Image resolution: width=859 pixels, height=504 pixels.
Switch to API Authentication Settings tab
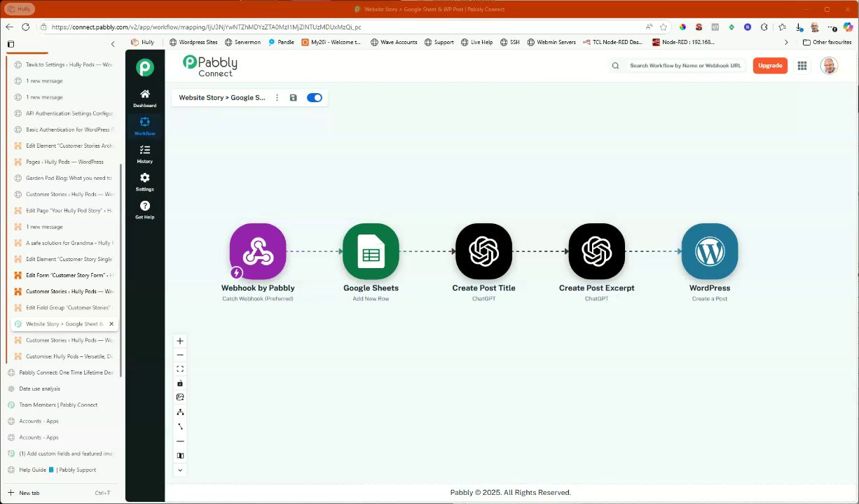click(64, 113)
